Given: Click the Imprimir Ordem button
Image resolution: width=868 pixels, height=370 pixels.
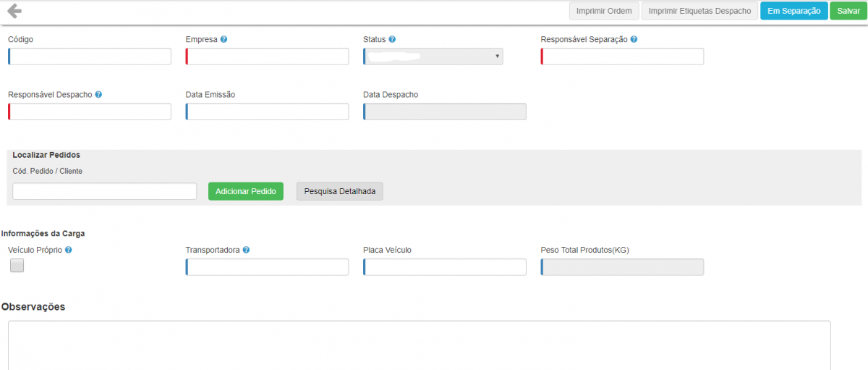Looking at the screenshot, I should (x=604, y=11).
